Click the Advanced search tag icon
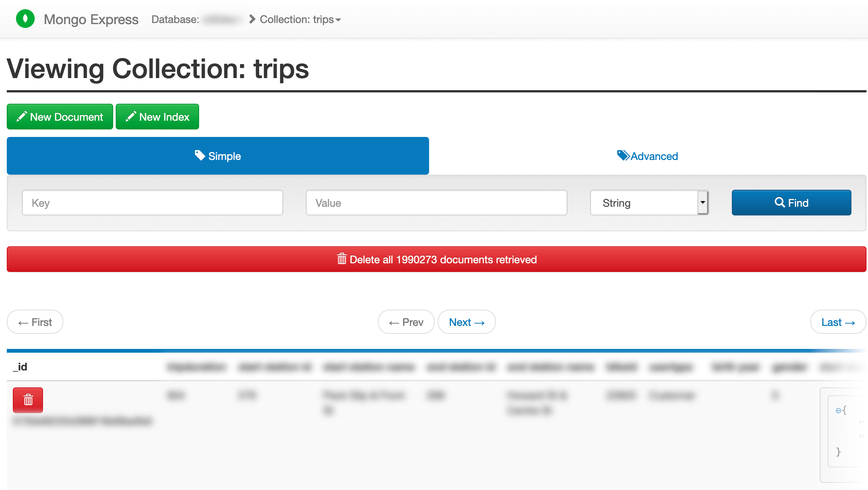Image resolution: width=868 pixels, height=490 pixels. [622, 155]
